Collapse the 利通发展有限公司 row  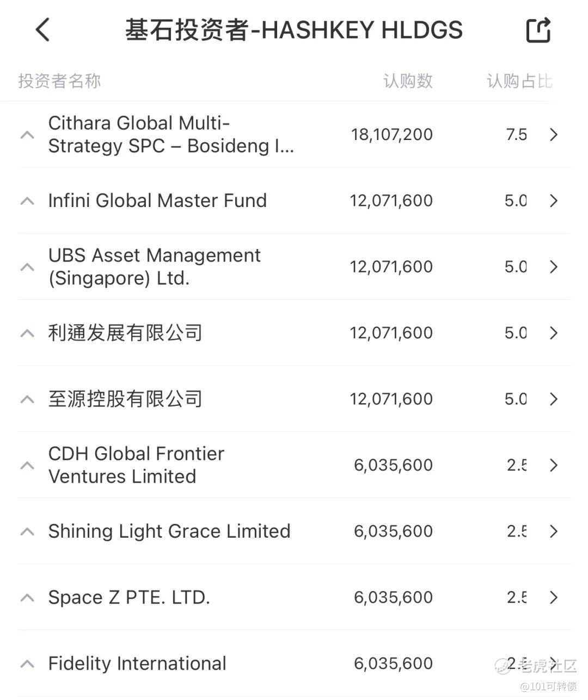(x=27, y=333)
